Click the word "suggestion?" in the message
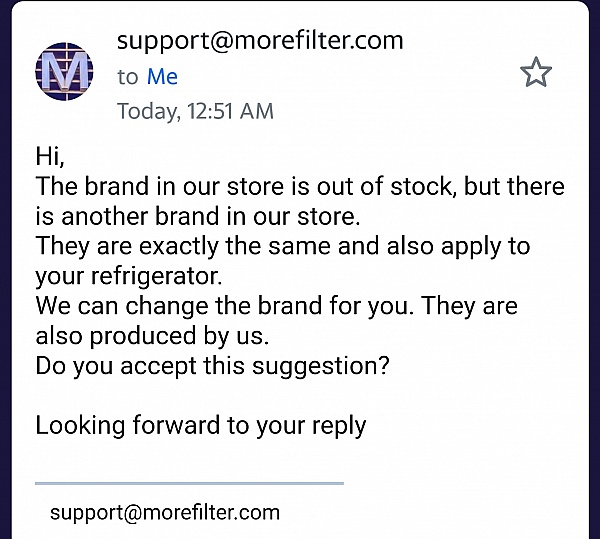The width and height of the screenshot is (600, 539). click(x=321, y=366)
